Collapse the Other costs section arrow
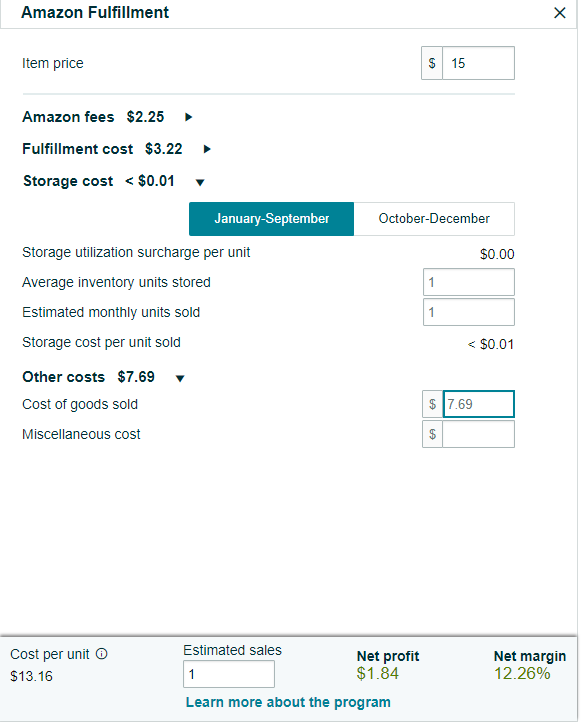The image size is (584, 722). [180, 378]
